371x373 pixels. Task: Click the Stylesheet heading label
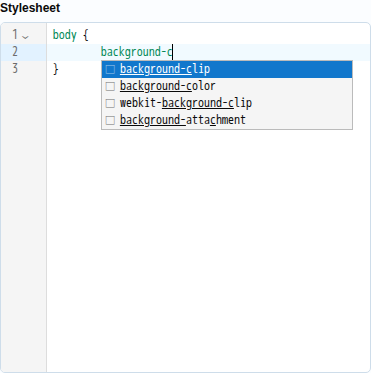pos(30,8)
